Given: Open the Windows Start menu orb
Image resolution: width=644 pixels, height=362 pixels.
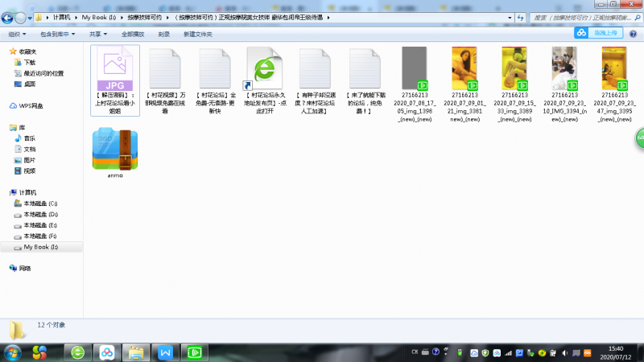Looking at the screenshot, I should tap(12, 352).
